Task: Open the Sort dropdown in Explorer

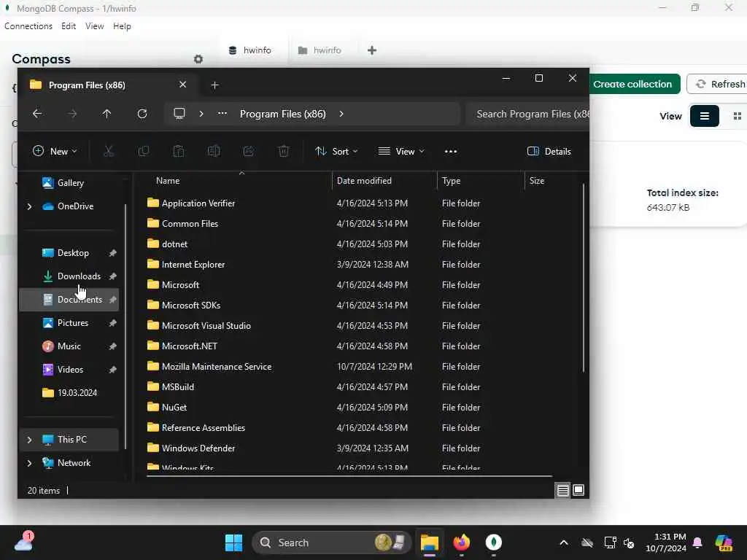Action: (x=336, y=152)
